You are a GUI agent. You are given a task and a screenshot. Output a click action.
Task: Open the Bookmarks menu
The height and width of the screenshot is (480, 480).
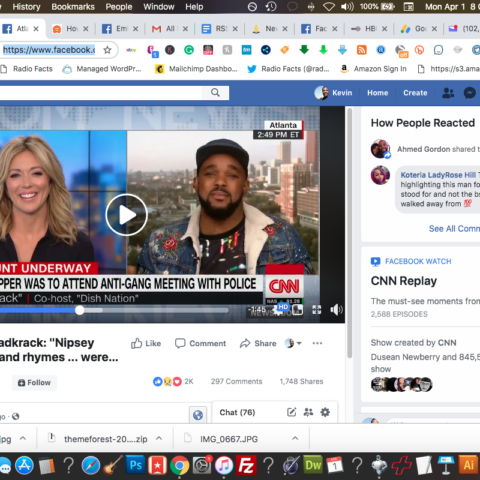(73, 7)
